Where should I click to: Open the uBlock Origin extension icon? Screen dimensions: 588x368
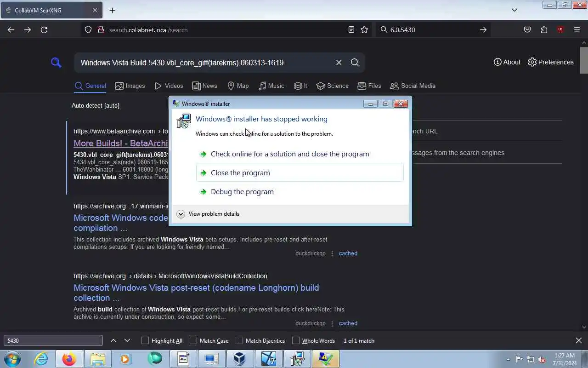(560, 29)
